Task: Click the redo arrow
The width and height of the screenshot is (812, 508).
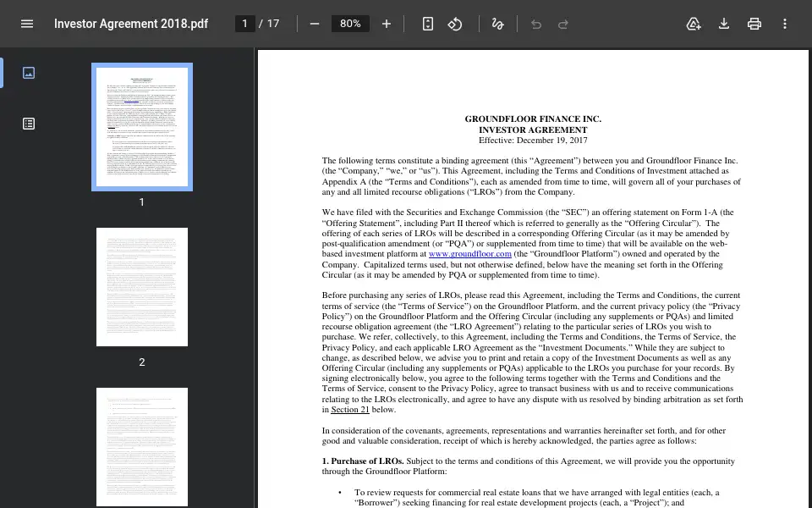Action: tap(563, 24)
